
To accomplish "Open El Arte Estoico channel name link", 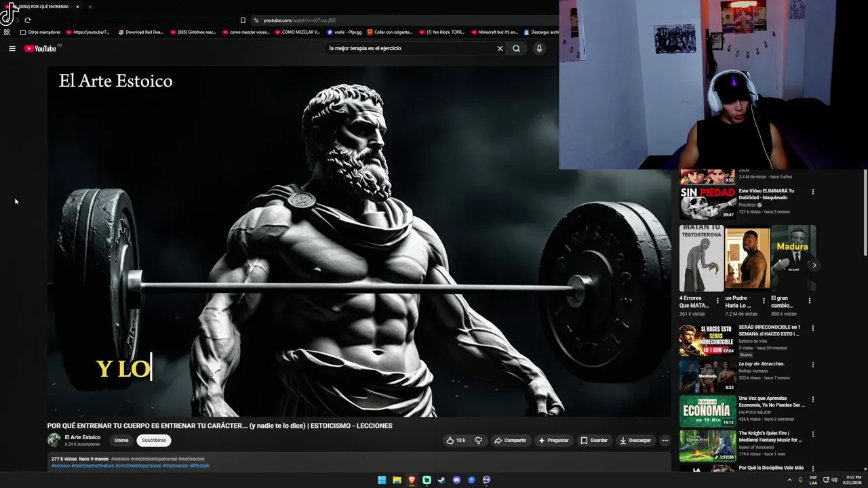I will 82,437.
